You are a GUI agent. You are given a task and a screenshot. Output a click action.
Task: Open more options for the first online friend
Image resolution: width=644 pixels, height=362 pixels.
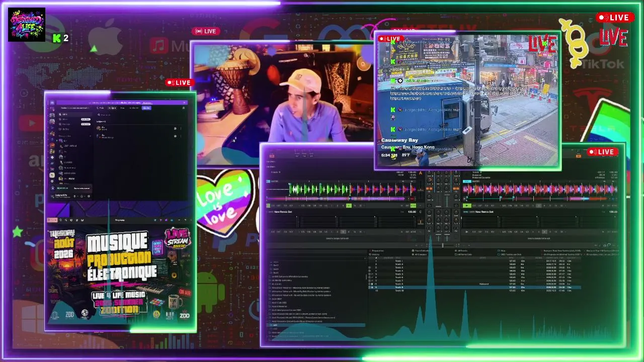[181, 128]
